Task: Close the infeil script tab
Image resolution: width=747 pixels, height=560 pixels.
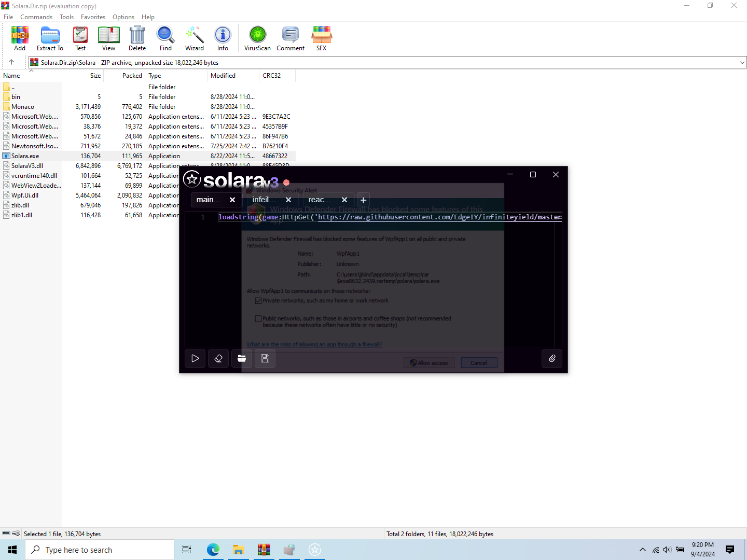Action: pos(288,200)
